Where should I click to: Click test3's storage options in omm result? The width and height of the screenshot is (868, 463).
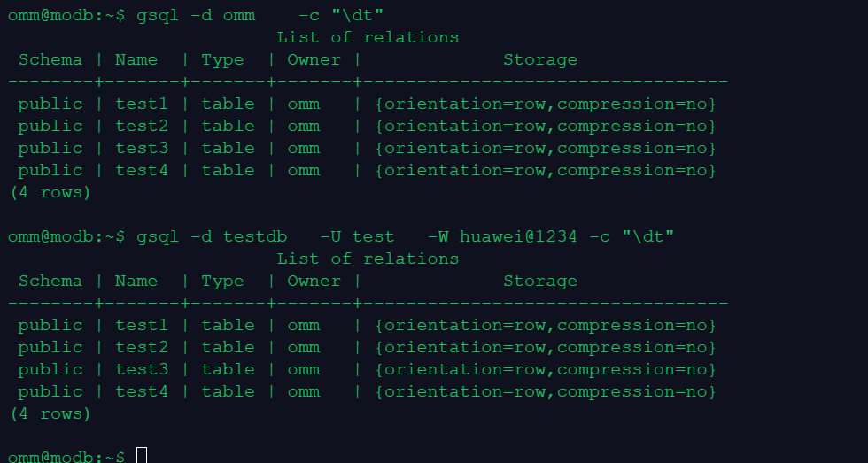coord(545,148)
